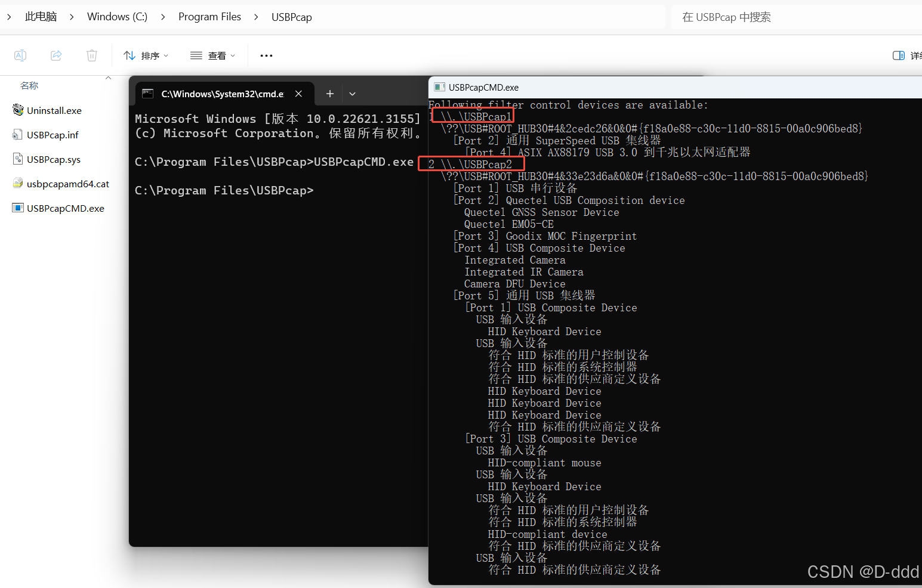
Task: Click the Uninstall.exe file icon
Action: pos(17,110)
